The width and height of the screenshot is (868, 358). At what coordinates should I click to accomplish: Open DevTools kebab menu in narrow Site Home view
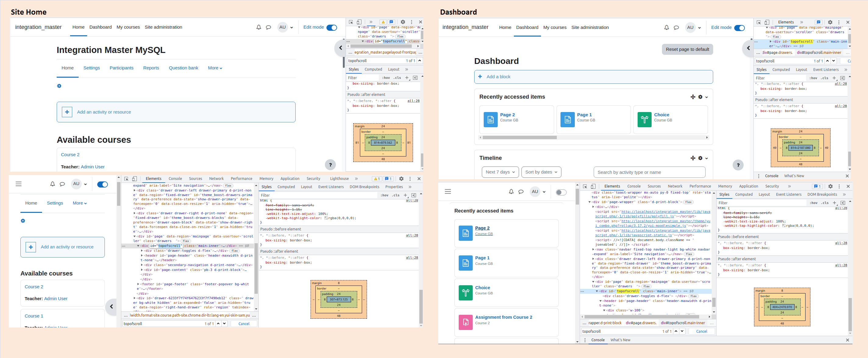pos(410,179)
